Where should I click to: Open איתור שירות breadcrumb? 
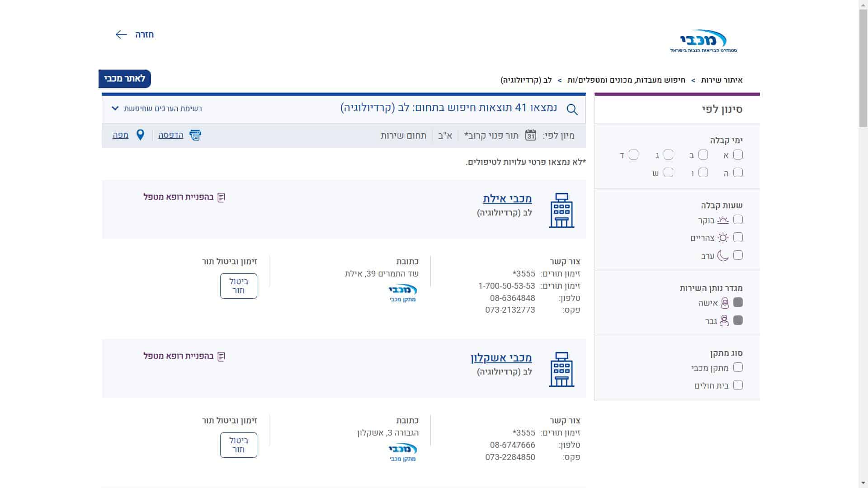coord(722,80)
